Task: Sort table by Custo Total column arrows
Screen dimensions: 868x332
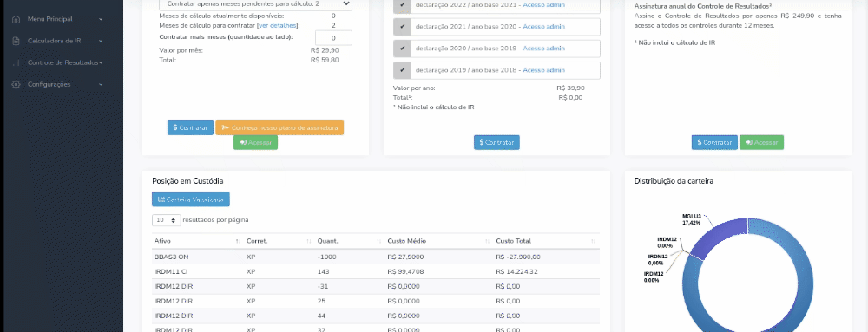Action: [x=594, y=241]
